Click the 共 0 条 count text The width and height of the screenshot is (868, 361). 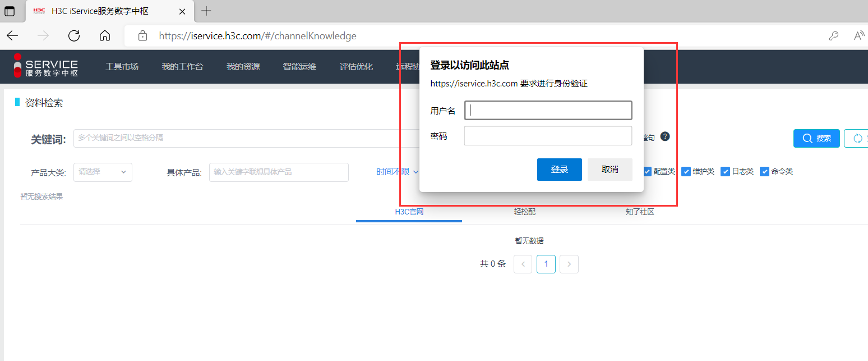(493, 264)
